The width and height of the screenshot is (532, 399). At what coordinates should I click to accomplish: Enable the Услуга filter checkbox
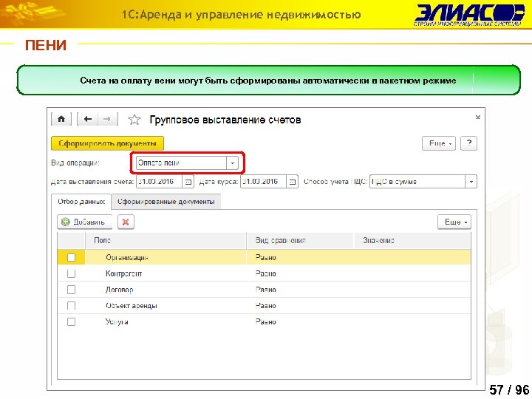tap(71, 321)
